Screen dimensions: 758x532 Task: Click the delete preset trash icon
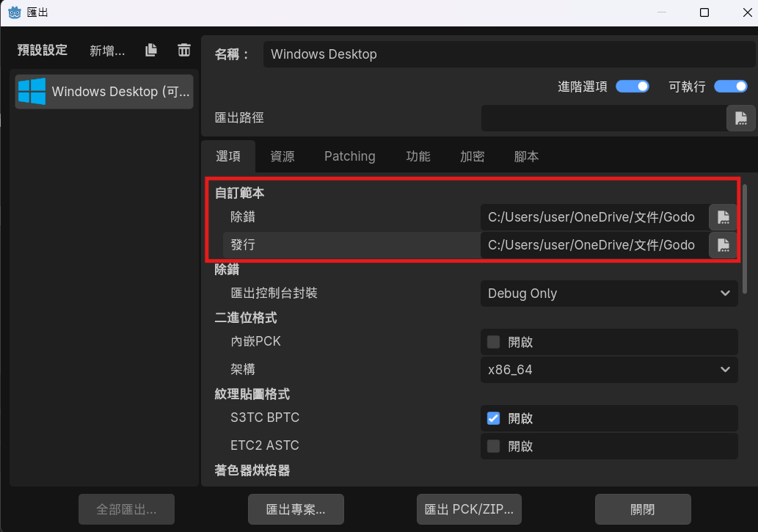click(183, 50)
